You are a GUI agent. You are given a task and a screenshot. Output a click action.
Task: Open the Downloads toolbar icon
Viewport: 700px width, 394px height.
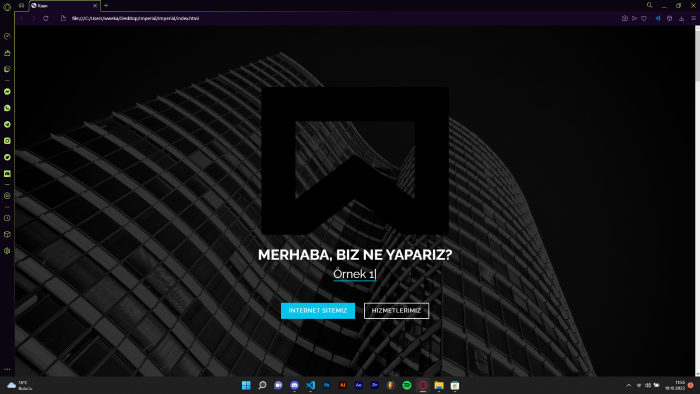click(x=681, y=18)
